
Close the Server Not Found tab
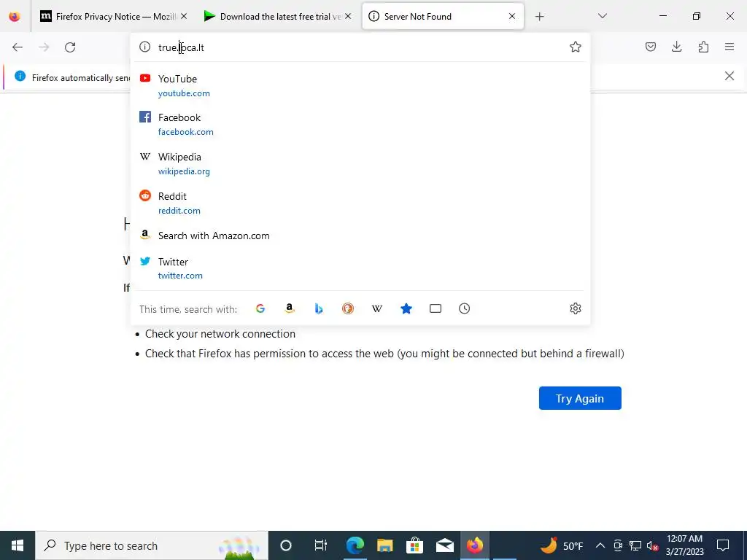512,16
